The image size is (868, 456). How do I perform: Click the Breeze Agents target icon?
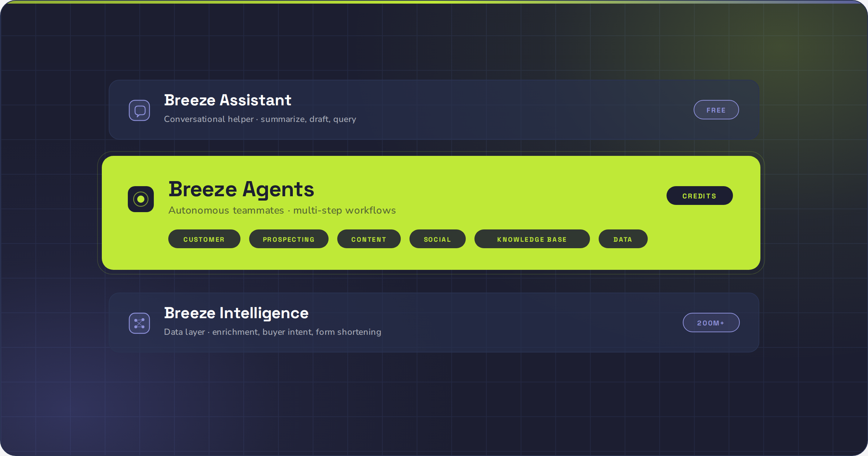141,199
